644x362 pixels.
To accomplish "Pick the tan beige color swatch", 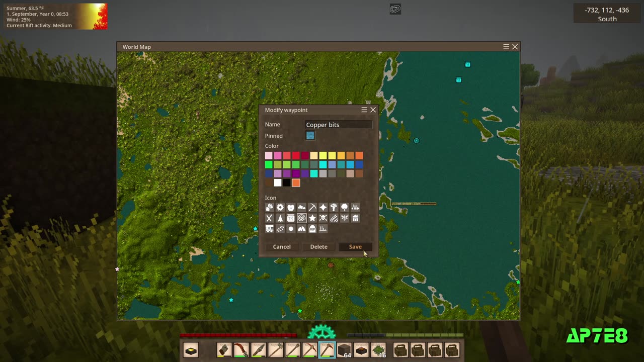I will pos(350,173).
